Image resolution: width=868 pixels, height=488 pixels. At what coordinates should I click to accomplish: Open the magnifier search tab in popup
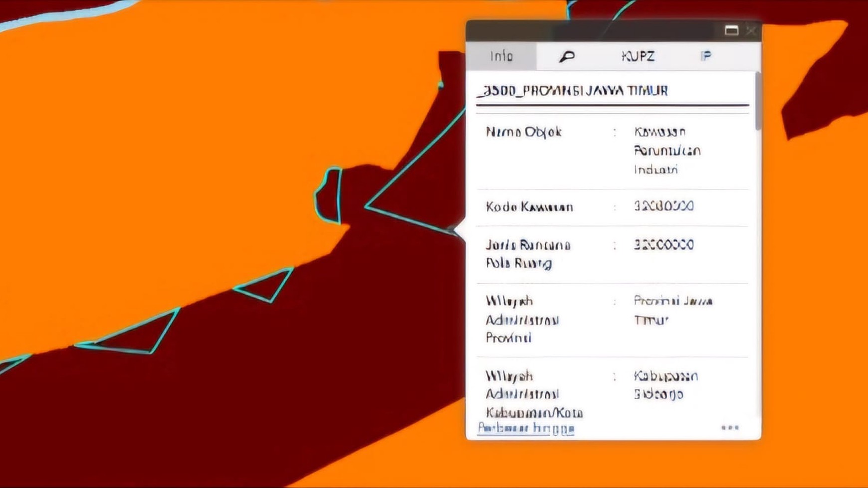(x=567, y=56)
